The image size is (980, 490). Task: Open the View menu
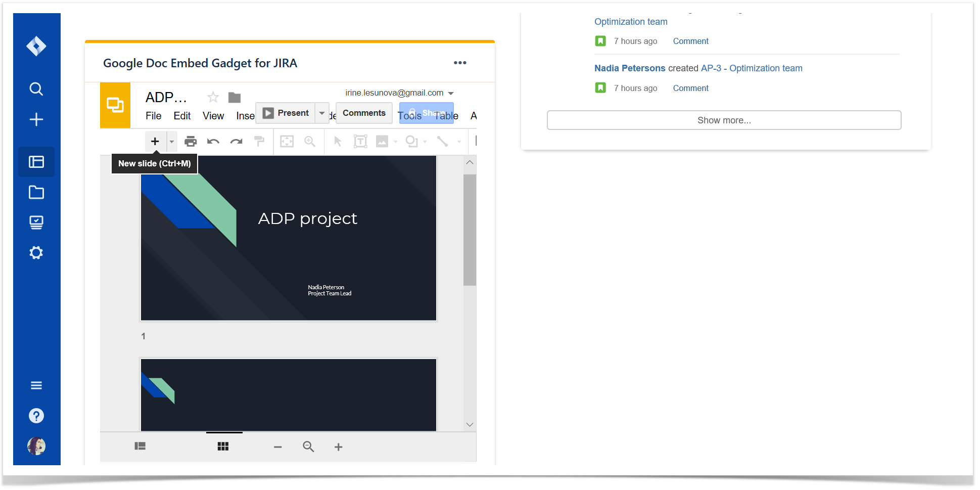pos(213,116)
